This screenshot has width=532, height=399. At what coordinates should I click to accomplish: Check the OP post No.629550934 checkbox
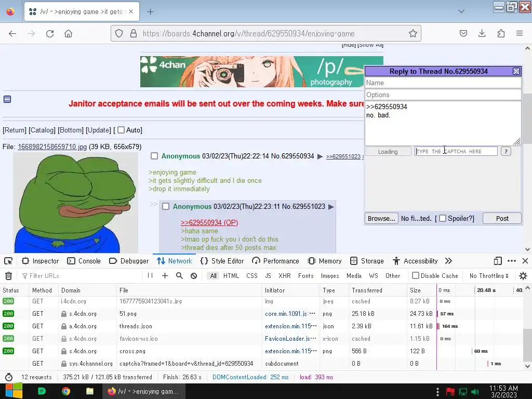click(154, 156)
